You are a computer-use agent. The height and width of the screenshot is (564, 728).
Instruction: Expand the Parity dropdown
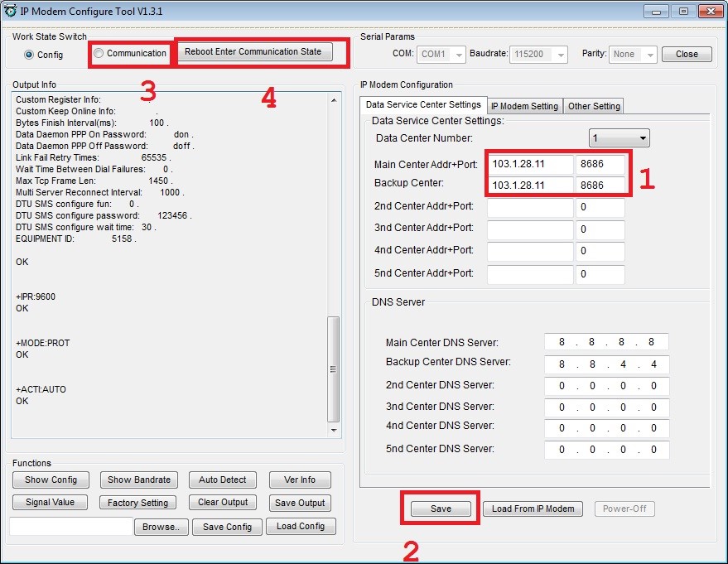coord(633,55)
